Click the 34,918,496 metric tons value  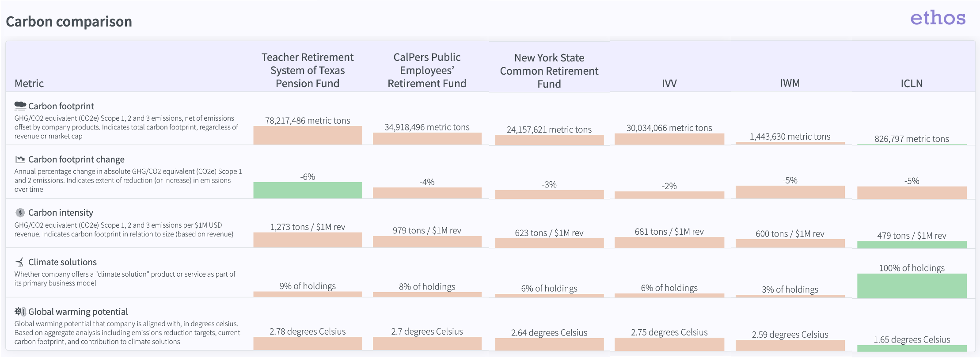pos(427,127)
